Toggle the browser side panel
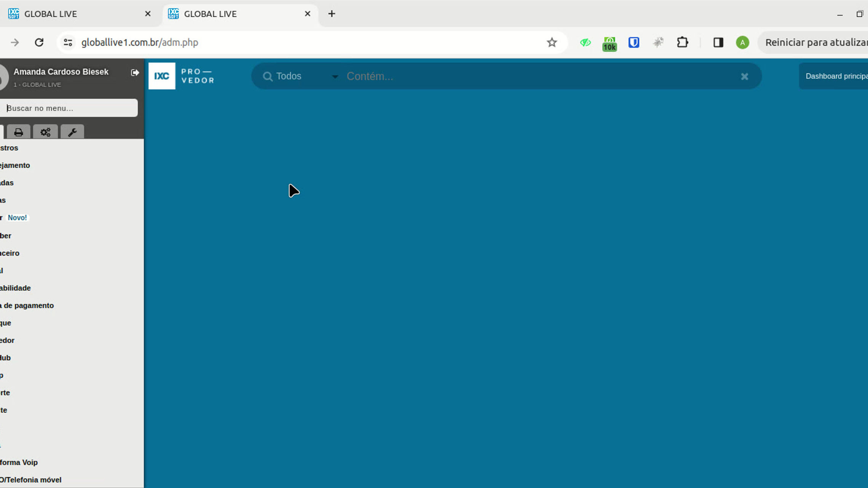The height and width of the screenshot is (488, 868). tap(718, 43)
